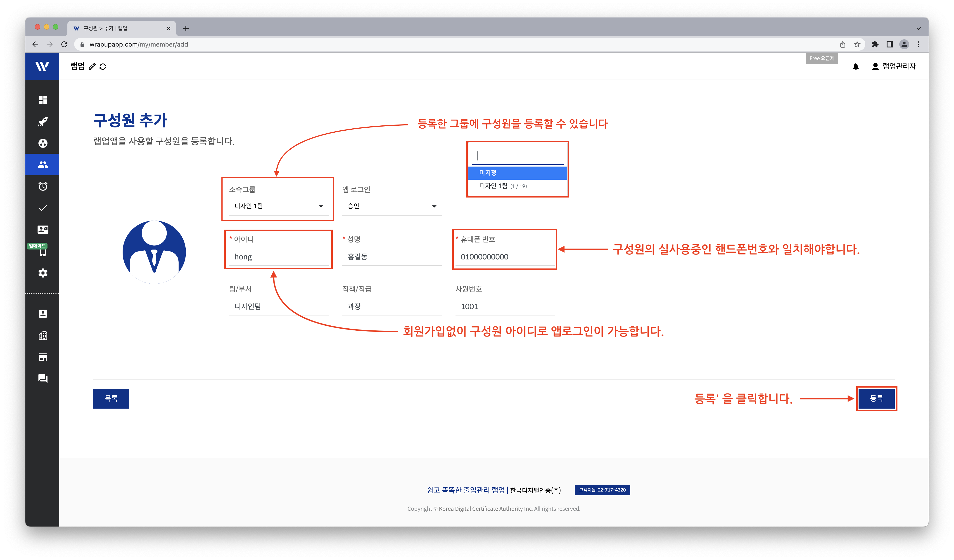Select the 구성원 > 추가 browser tab
Image resolution: width=954 pixels, height=560 pixels.
point(121,28)
